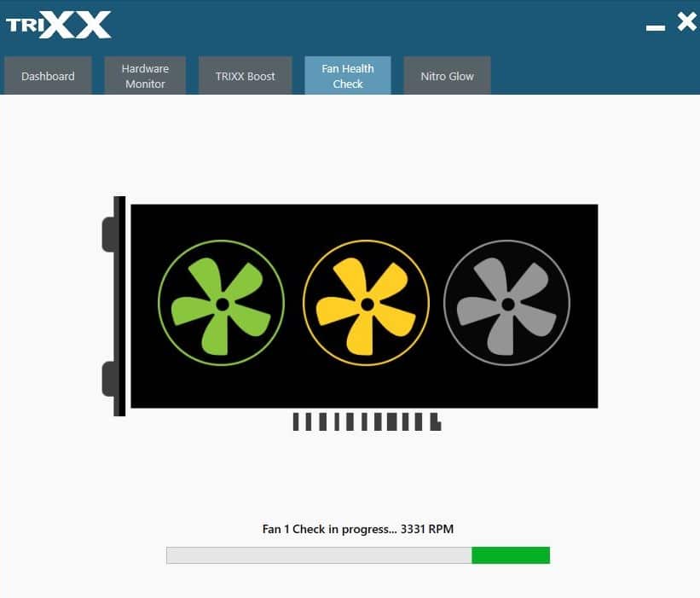Click the center hub of the gray fan
The height and width of the screenshot is (598, 700).
tap(507, 304)
